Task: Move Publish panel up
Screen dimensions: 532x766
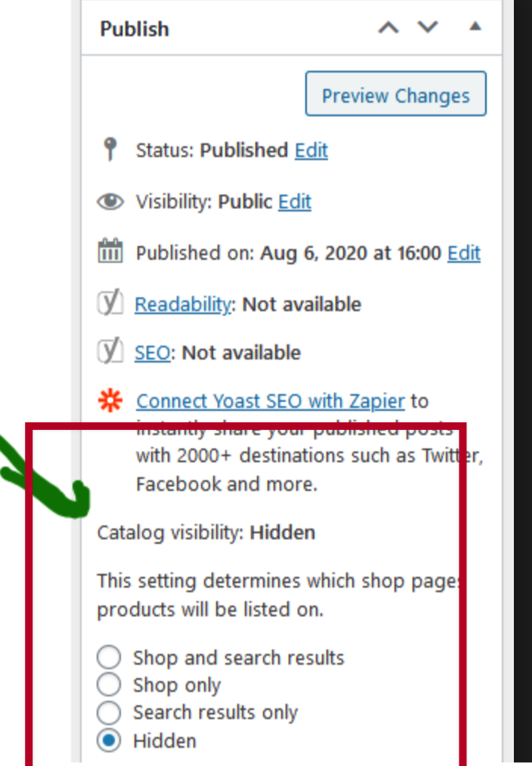Action: tap(388, 28)
